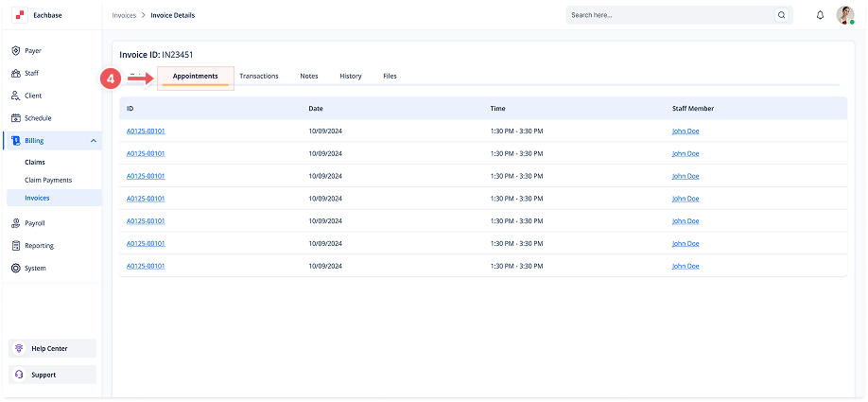Click the Staff icon in sidebar
This screenshot has height=402, width=868.
[16, 74]
